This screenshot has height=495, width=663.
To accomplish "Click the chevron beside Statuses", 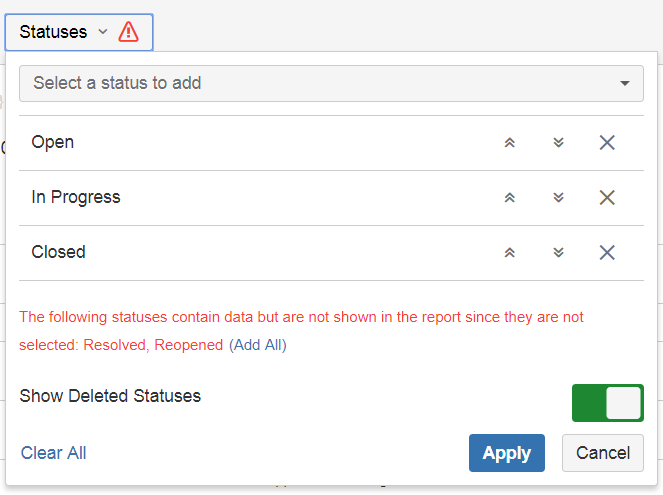I will point(102,32).
